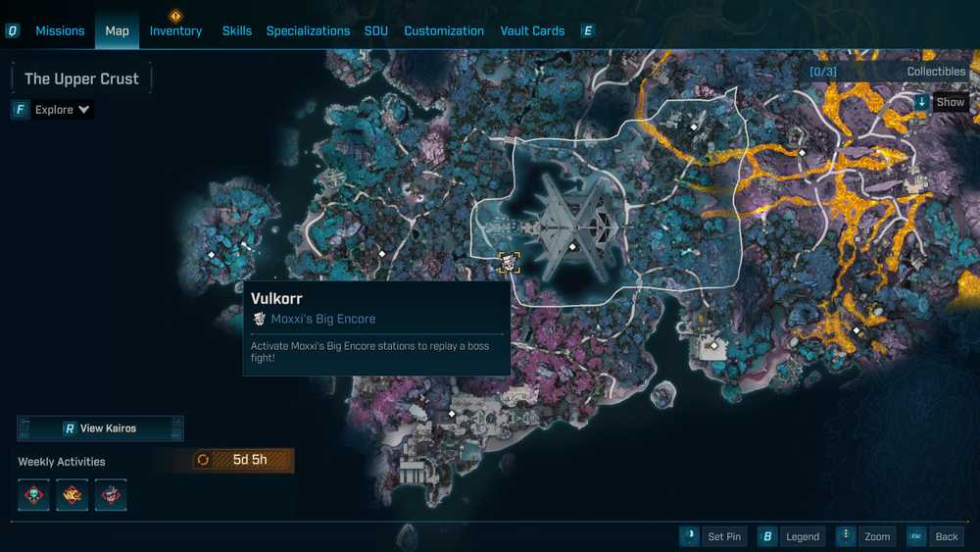
Task: Click the Moxxi's Big Encore tooltip link
Action: (323, 319)
